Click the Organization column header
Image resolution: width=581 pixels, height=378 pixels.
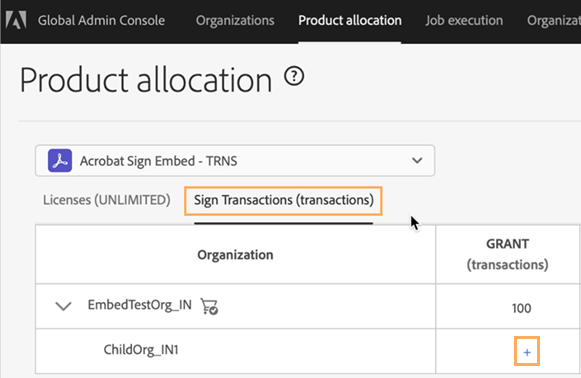click(x=235, y=255)
